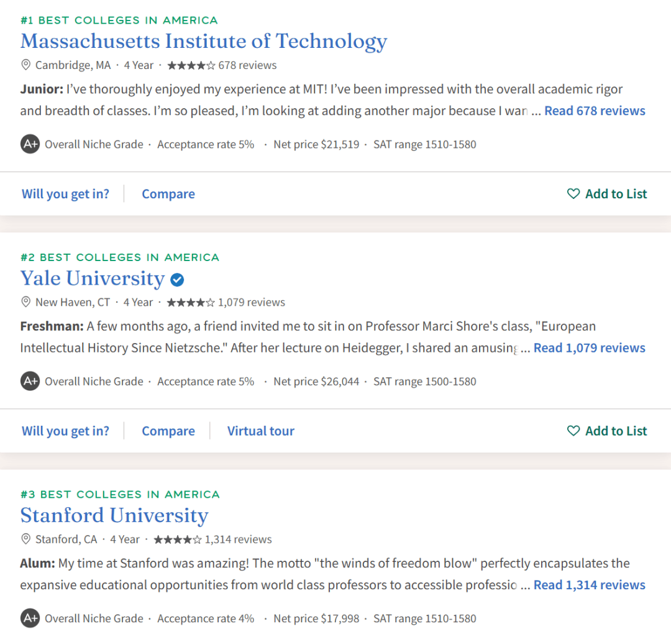Click MIT star rating
This screenshot has width=671, height=644.
pyautogui.click(x=191, y=65)
